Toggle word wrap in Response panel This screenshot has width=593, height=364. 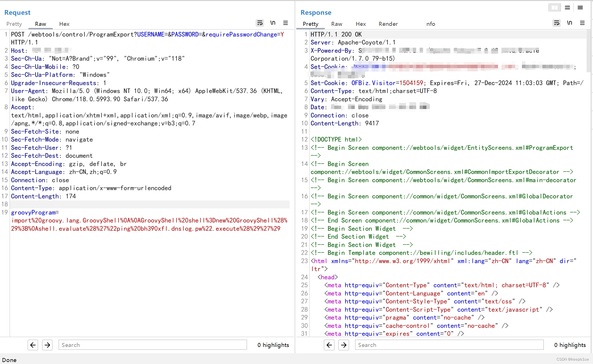tap(557, 23)
